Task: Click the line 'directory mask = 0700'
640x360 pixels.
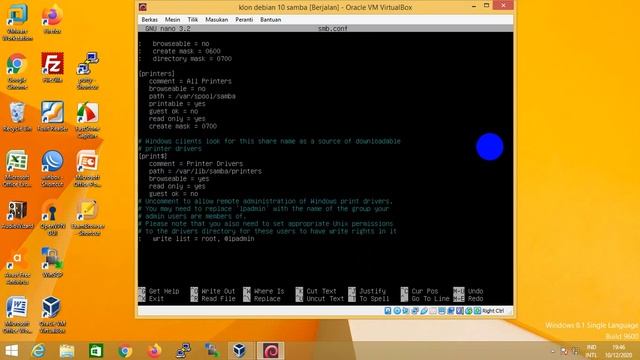Action: tap(192, 59)
